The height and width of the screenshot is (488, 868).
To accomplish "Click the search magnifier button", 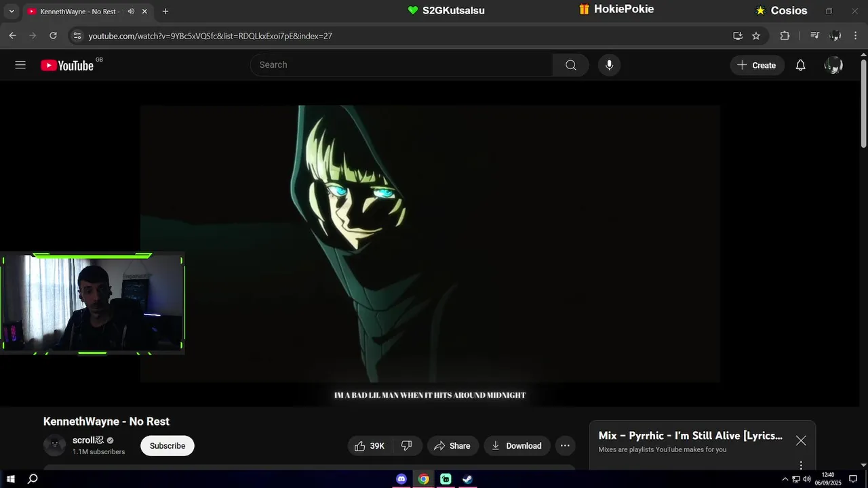I will pyautogui.click(x=571, y=65).
